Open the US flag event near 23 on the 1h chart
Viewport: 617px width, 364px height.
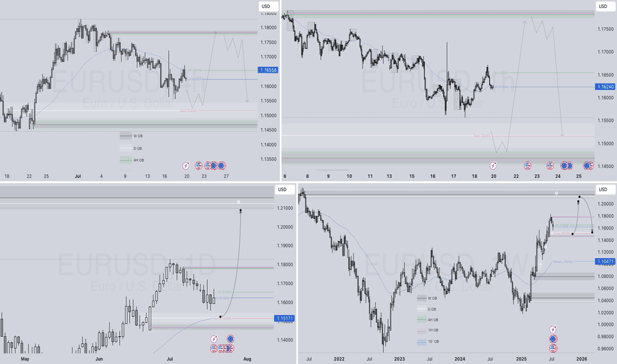click(549, 165)
